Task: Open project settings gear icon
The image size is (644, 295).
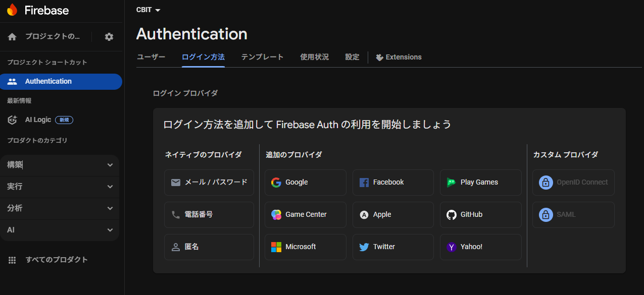Action: pyautogui.click(x=109, y=37)
